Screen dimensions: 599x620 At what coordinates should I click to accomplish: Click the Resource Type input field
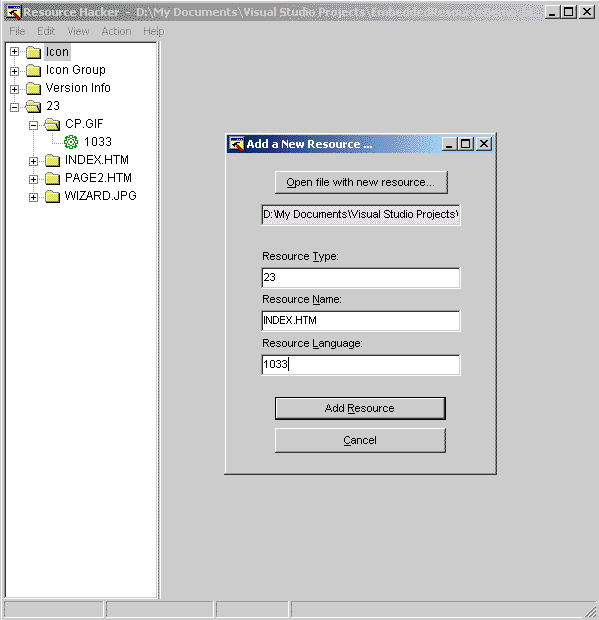coord(361,278)
